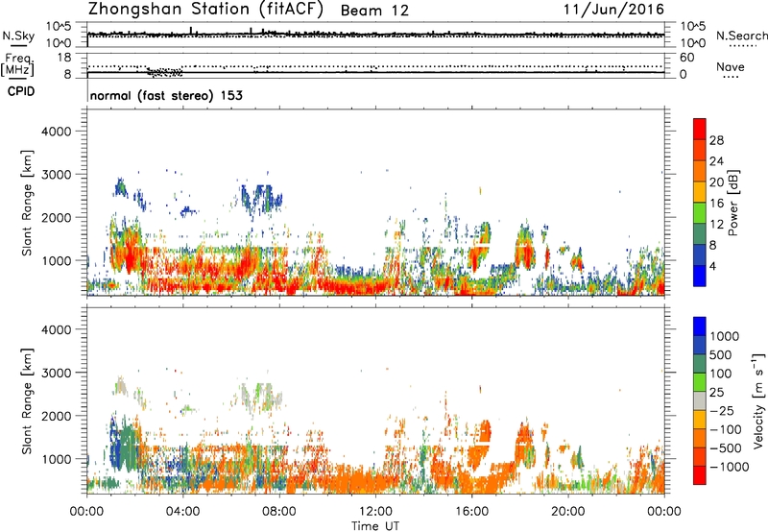
Task: Pick the bright blue bottom segment of power colorbar
Action: (700, 276)
